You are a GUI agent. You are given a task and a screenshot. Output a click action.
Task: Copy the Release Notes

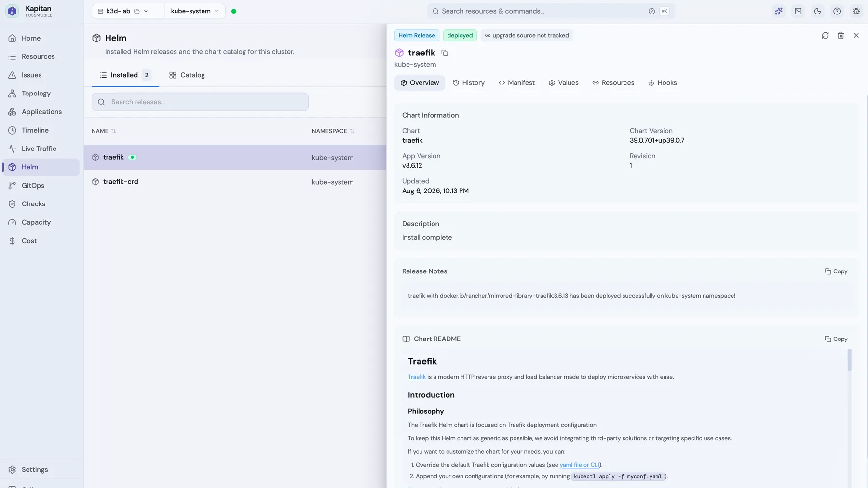tap(836, 271)
